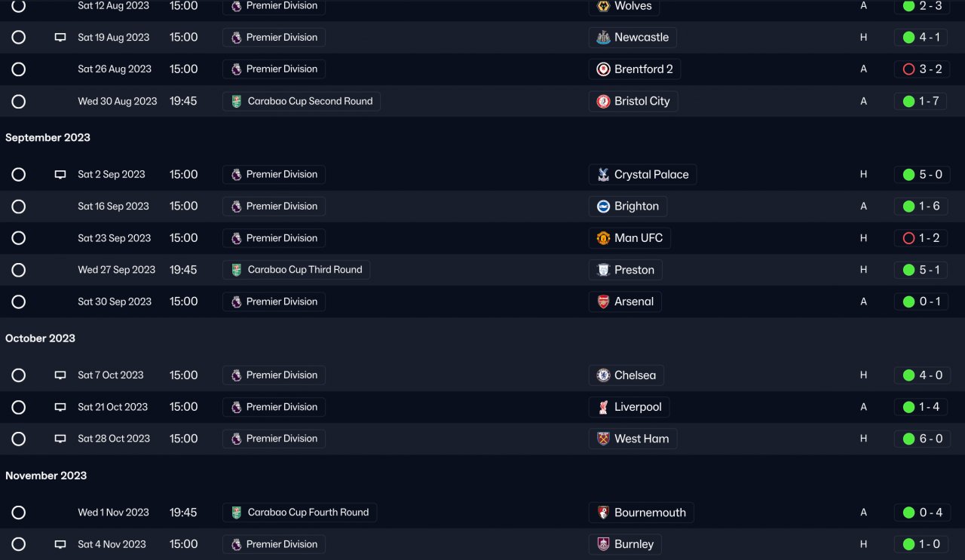This screenshot has width=965, height=560.
Task: Click the Newcastle club badge icon
Action: pos(603,38)
